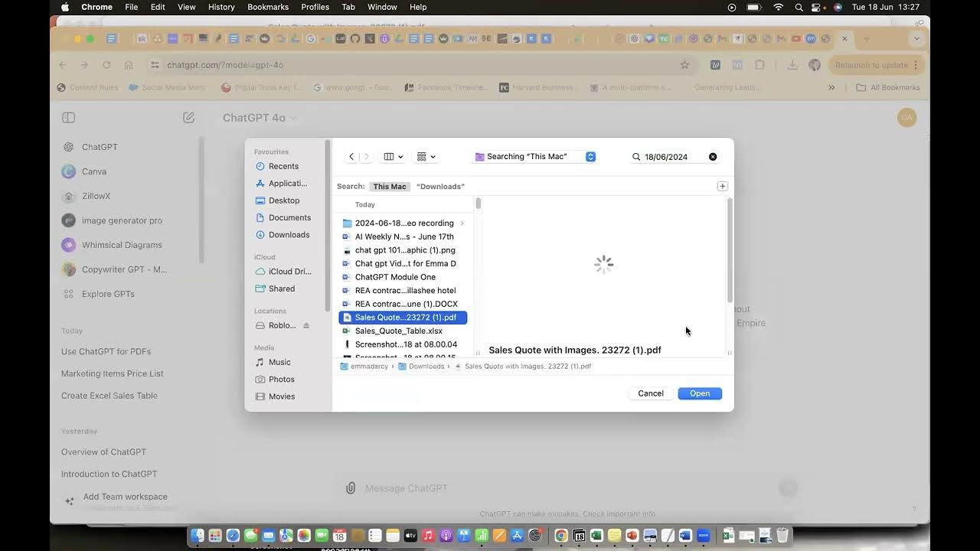The height and width of the screenshot is (551, 980).
Task: Open the Window menu
Action: point(382,7)
